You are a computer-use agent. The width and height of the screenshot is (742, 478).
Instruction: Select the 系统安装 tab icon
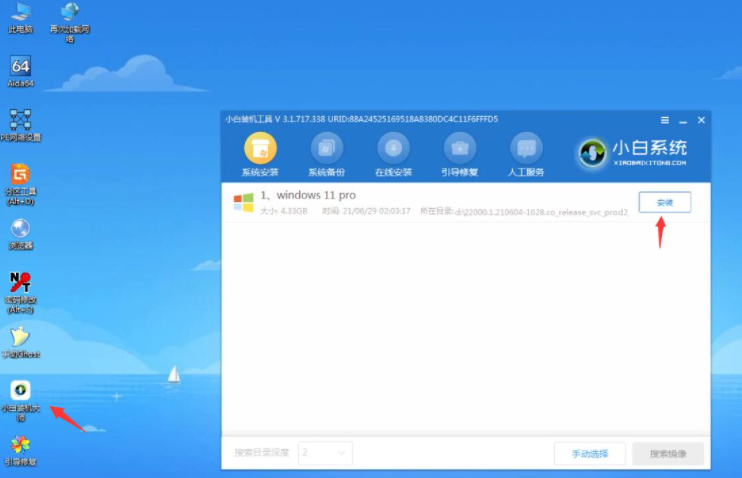click(x=260, y=155)
